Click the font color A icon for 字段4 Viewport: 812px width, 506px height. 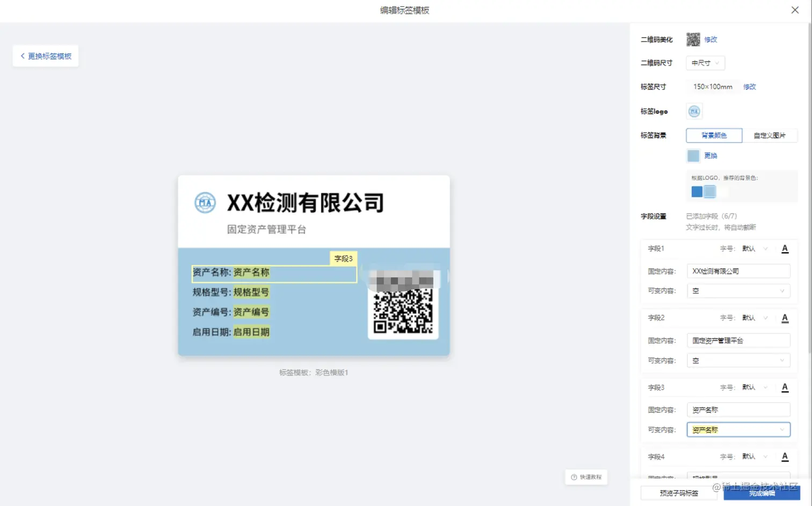coord(785,457)
